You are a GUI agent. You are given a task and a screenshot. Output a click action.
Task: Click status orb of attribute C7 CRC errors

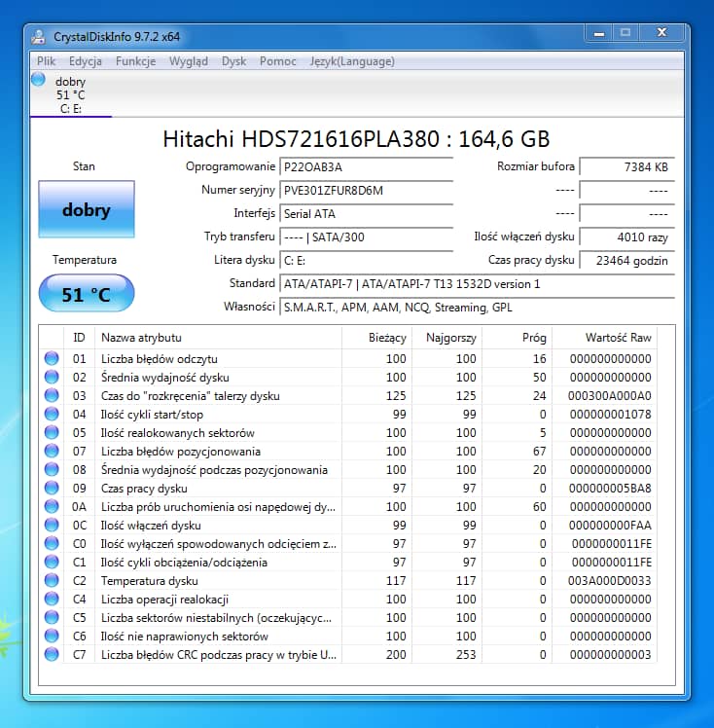[x=51, y=655]
